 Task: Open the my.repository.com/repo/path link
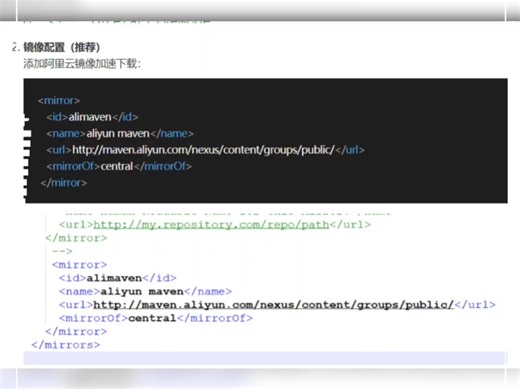click(x=211, y=225)
